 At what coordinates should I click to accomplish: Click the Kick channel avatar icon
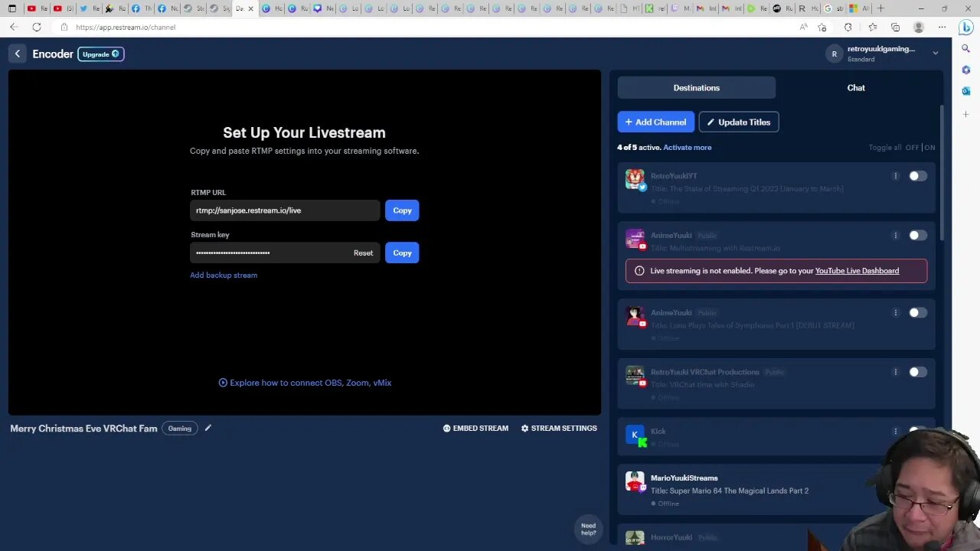tap(635, 434)
